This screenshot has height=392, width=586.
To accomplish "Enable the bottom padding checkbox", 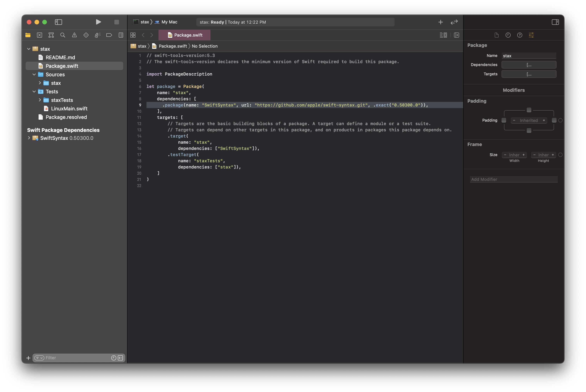I will 529,131.
